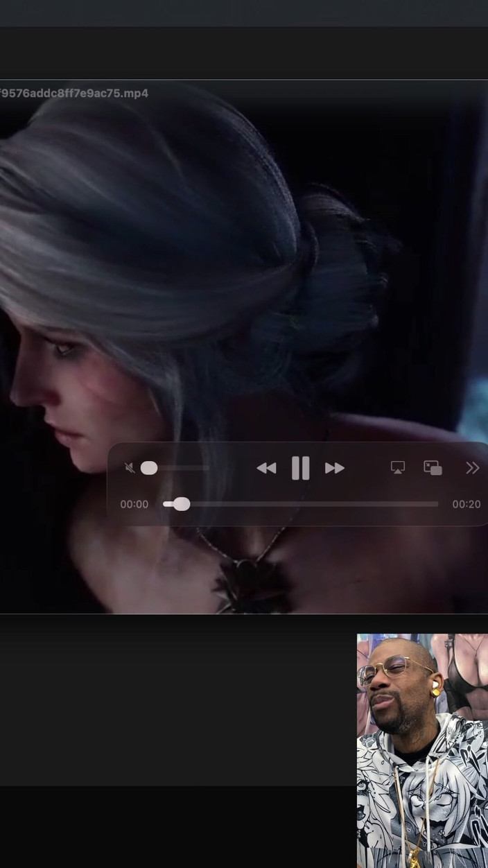Click the wolf medallion necklace in video

(250, 582)
